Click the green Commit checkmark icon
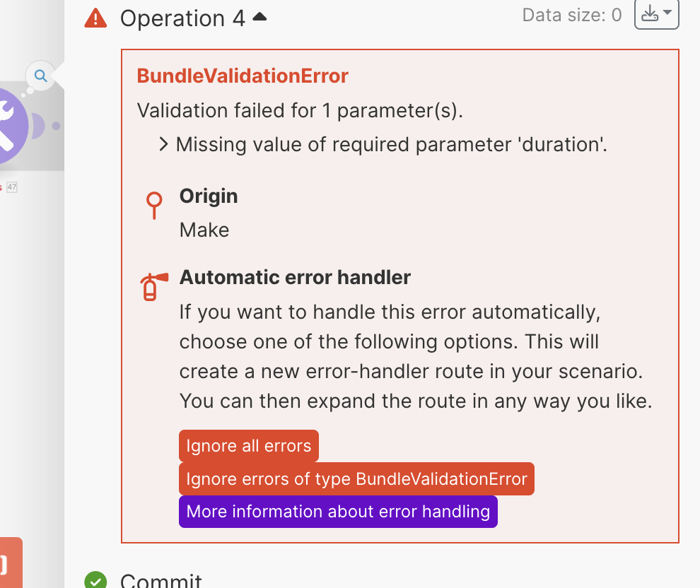 pos(95,580)
